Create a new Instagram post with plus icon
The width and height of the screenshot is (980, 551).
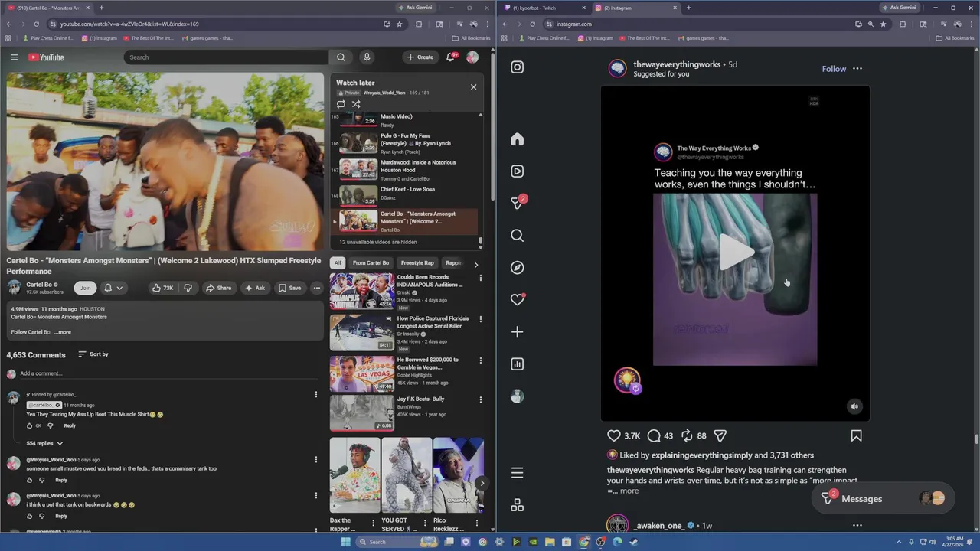[518, 332]
